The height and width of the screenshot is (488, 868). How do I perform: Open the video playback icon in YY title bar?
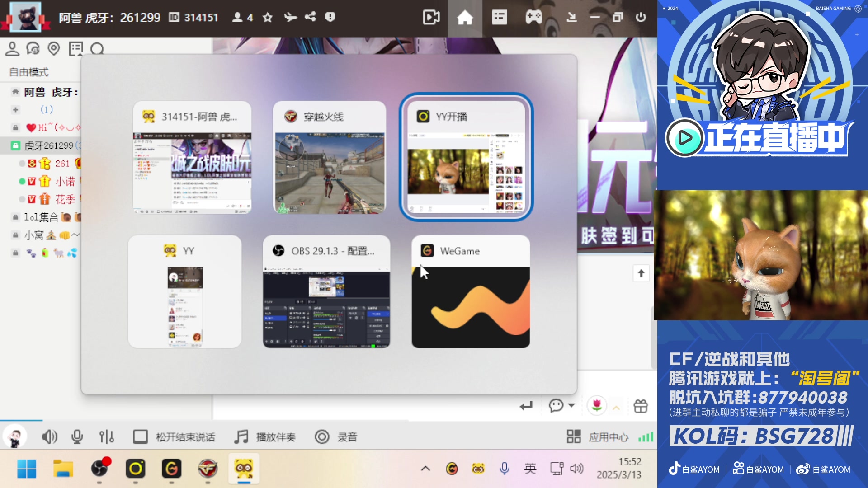(431, 17)
